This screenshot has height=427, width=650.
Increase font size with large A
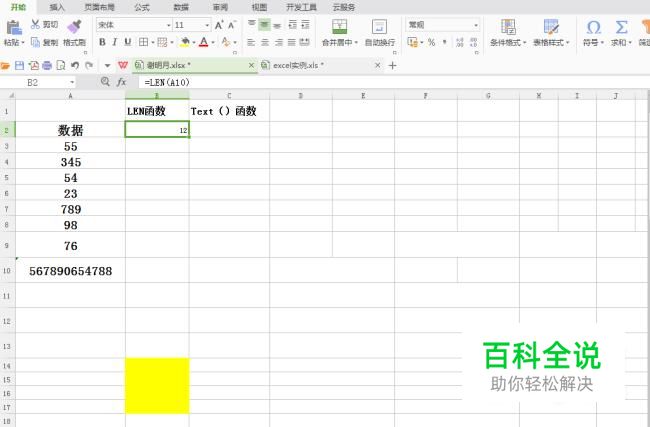(x=219, y=25)
